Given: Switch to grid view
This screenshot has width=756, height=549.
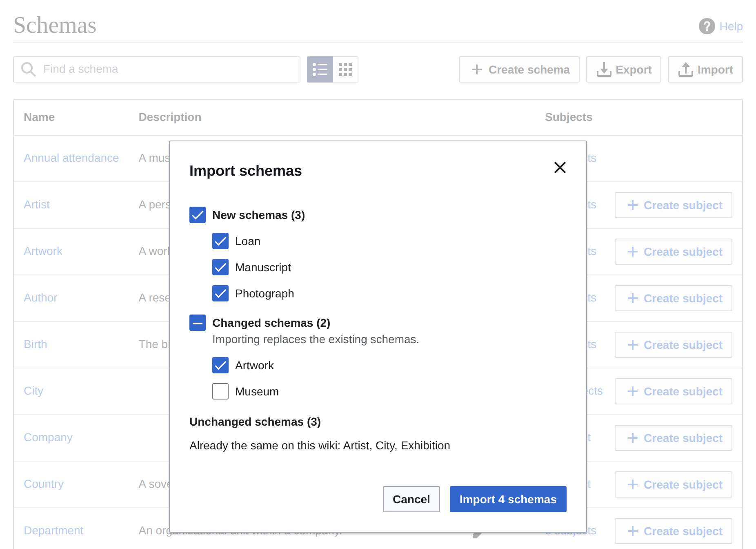Looking at the screenshot, I should (345, 69).
